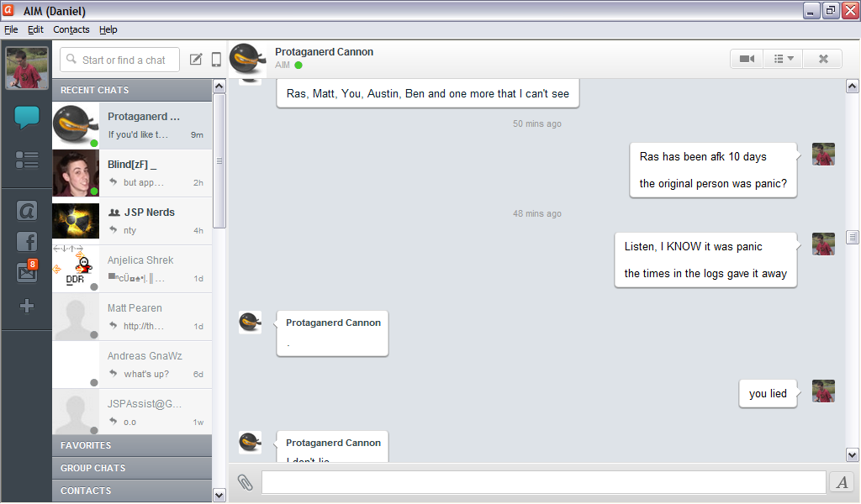This screenshot has width=861, height=504.
Task: Click Protaganerd avatar beside the '.' message
Action: [250, 323]
